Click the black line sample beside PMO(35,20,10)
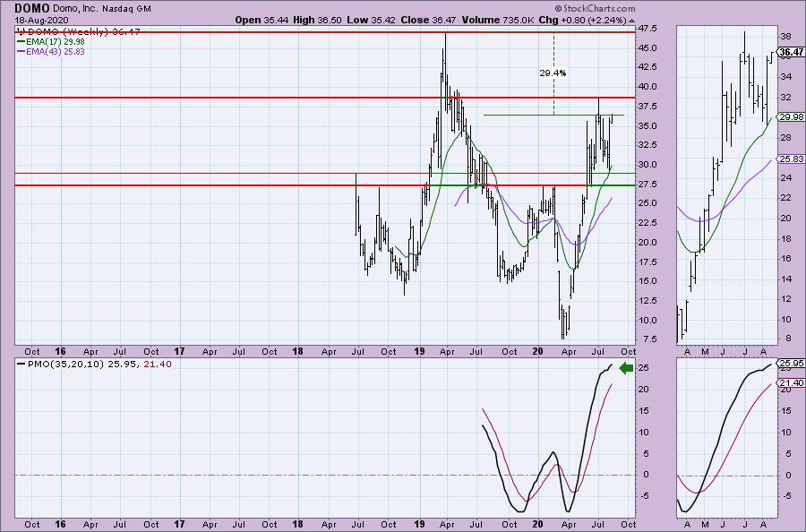 pyautogui.click(x=21, y=364)
